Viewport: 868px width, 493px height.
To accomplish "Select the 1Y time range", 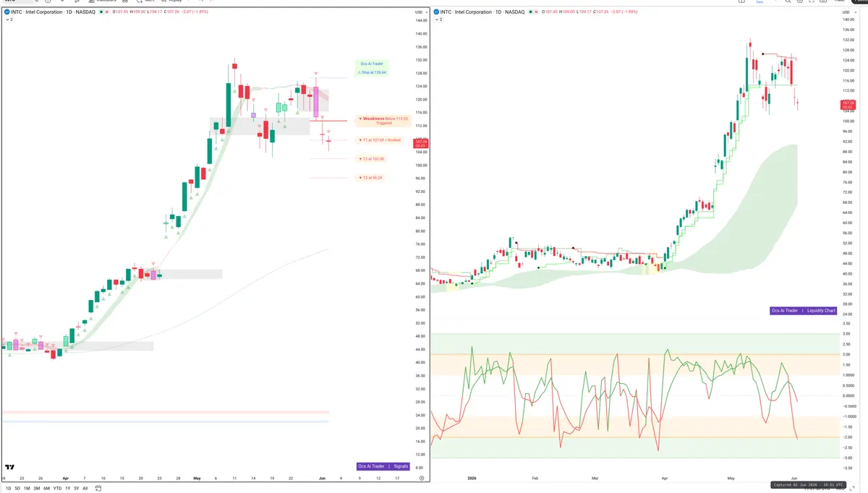I will tap(68, 489).
